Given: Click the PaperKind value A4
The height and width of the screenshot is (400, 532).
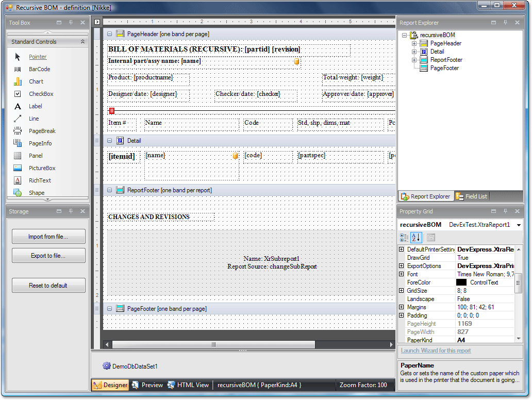Looking at the screenshot, I should [x=461, y=340].
